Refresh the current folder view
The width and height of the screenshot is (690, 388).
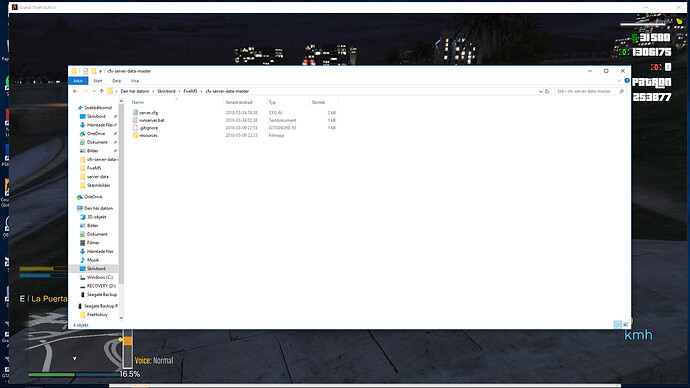pyautogui.click(x=547, y=92)
